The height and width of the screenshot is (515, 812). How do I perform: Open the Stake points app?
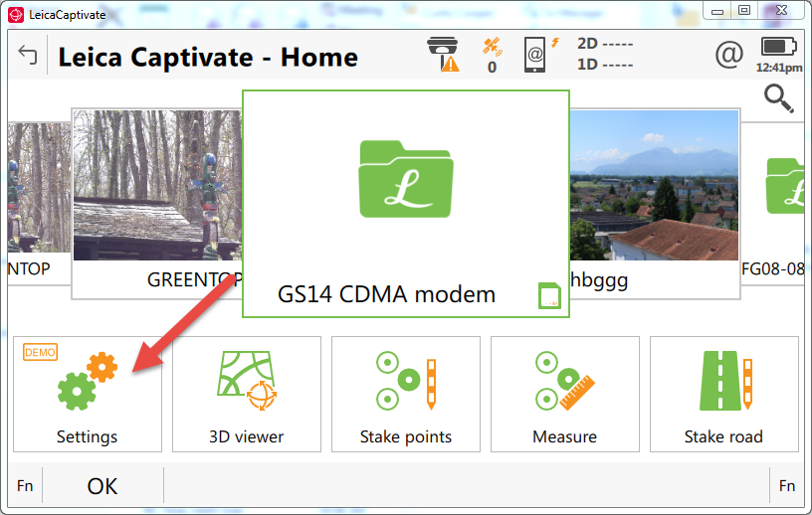pyautogui.click(x=405, y=394)
